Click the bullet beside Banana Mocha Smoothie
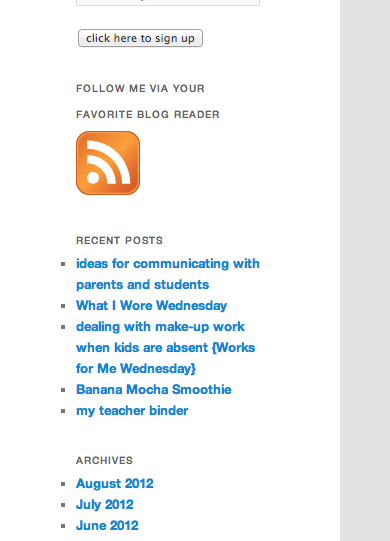The width and height of the screenshot is (390, 541). [63, 390]
